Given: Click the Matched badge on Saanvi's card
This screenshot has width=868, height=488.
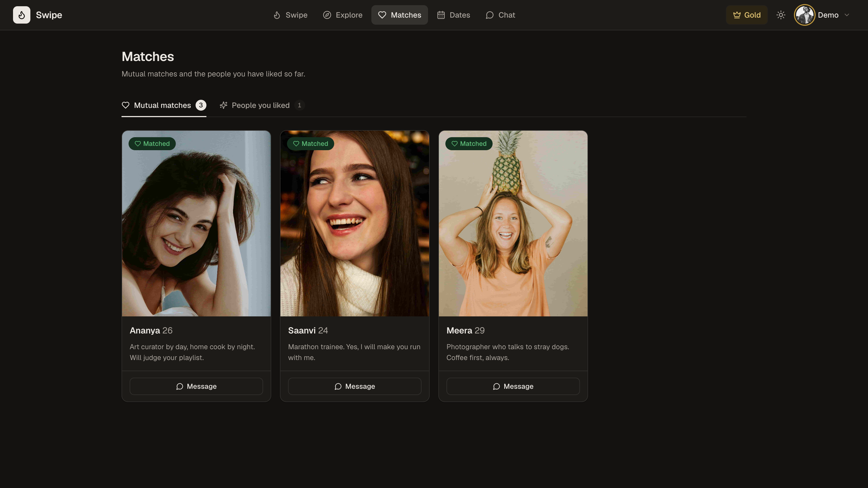Looking at the screenshot, I should (311, 144).
